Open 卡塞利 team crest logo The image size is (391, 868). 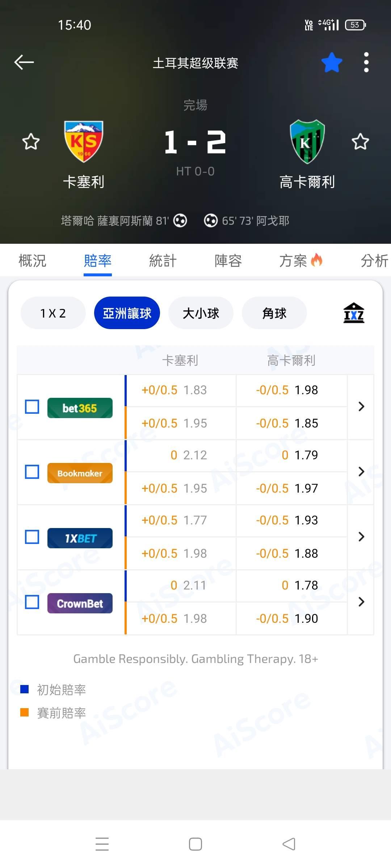coord(84,141)
